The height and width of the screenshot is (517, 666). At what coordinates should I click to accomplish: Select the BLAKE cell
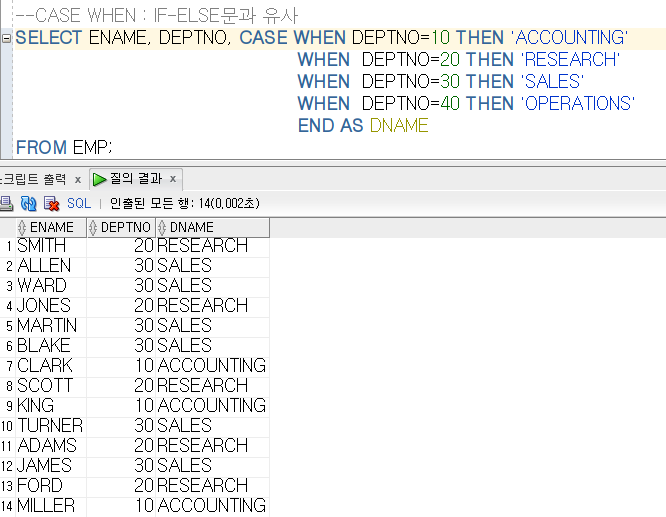51,346
